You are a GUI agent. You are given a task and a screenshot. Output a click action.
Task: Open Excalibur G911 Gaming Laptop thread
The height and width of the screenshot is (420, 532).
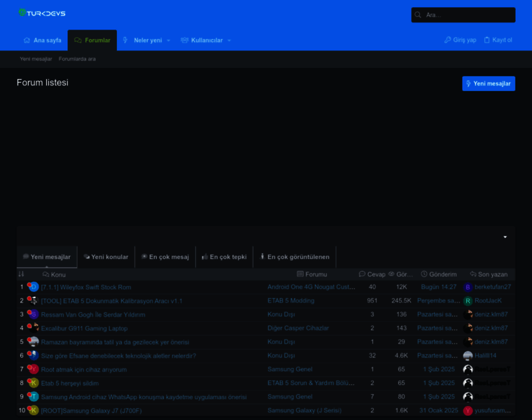pos(84,328)
